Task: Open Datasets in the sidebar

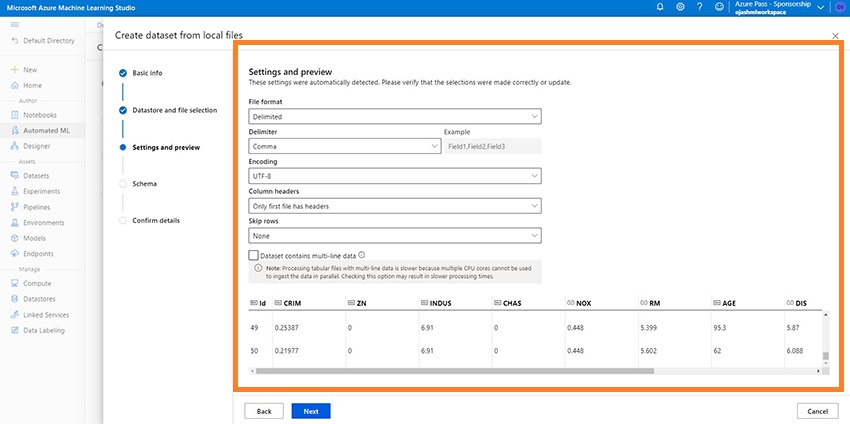Action: (38, 175)
